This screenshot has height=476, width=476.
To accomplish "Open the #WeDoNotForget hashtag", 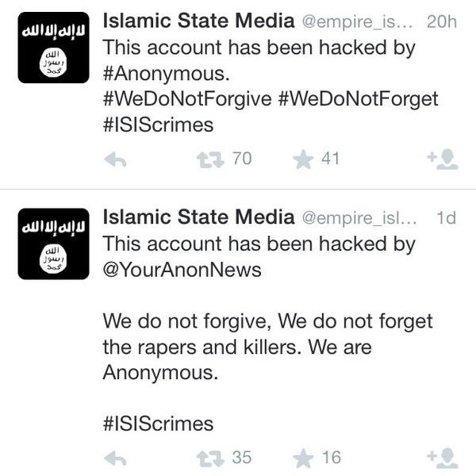I will (359, 99).
